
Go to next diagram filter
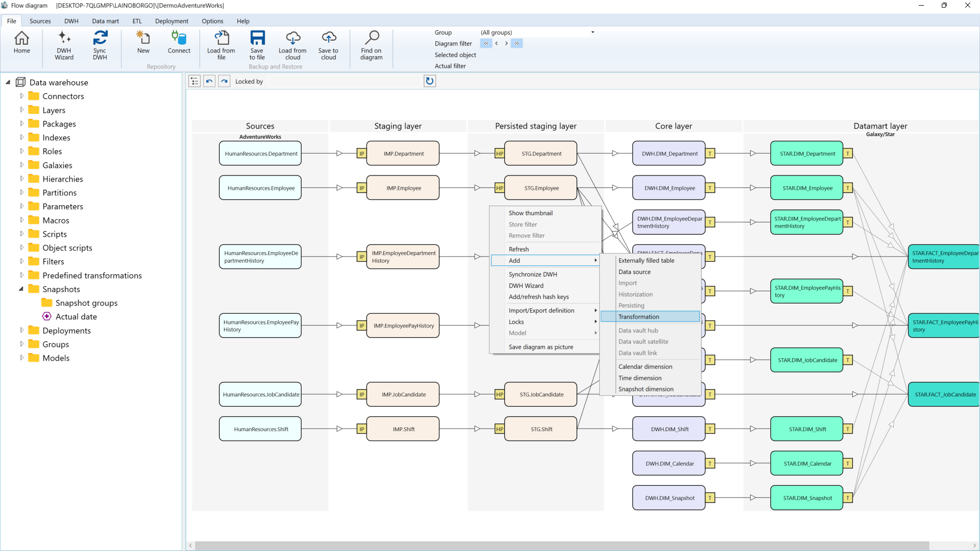pyautogui.click(x=506, y=43)
